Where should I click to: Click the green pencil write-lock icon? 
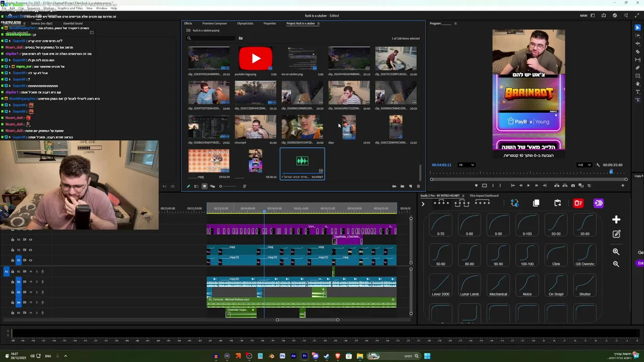[188, 187]
